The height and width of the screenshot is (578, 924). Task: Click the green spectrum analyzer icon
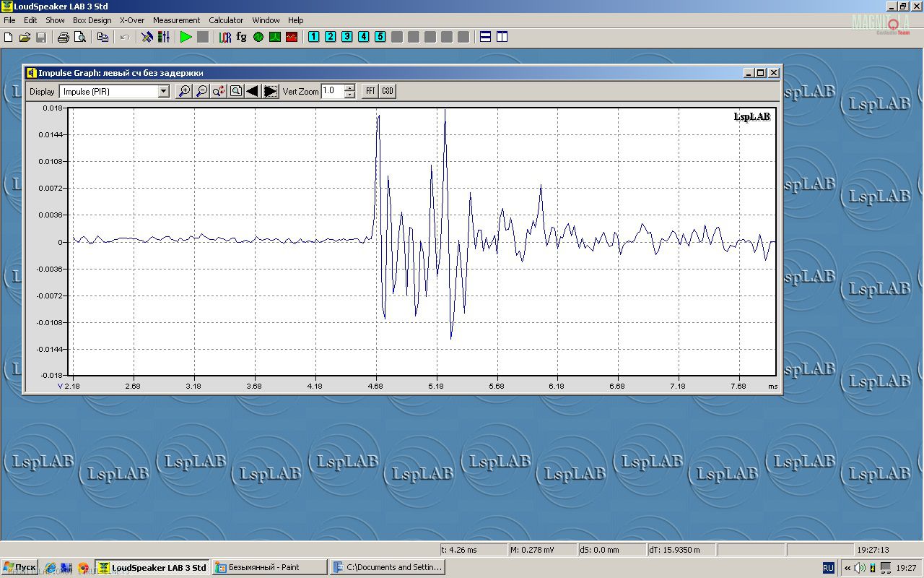pos(275,37)
